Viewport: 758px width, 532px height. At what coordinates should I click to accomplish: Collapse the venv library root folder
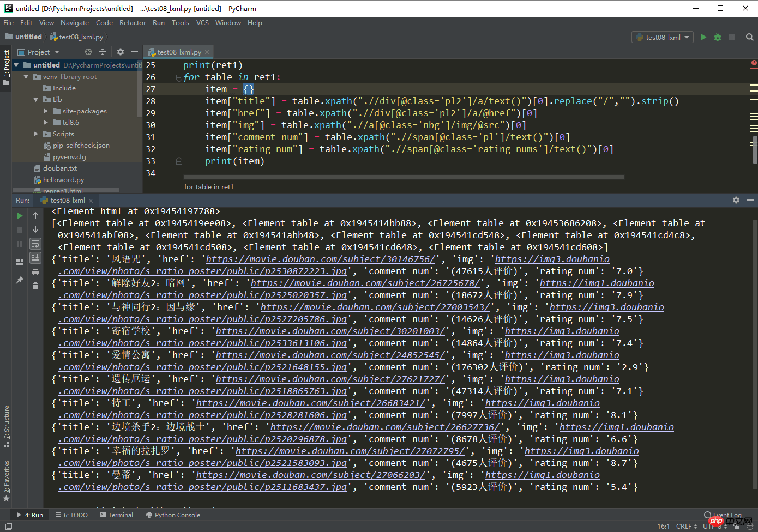click(x=26, y=77)
